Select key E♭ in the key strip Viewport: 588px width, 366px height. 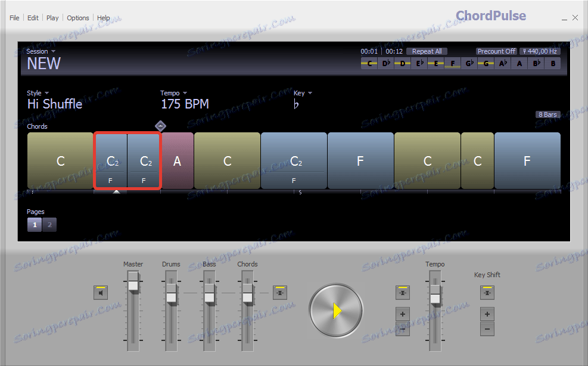(419, 63)
